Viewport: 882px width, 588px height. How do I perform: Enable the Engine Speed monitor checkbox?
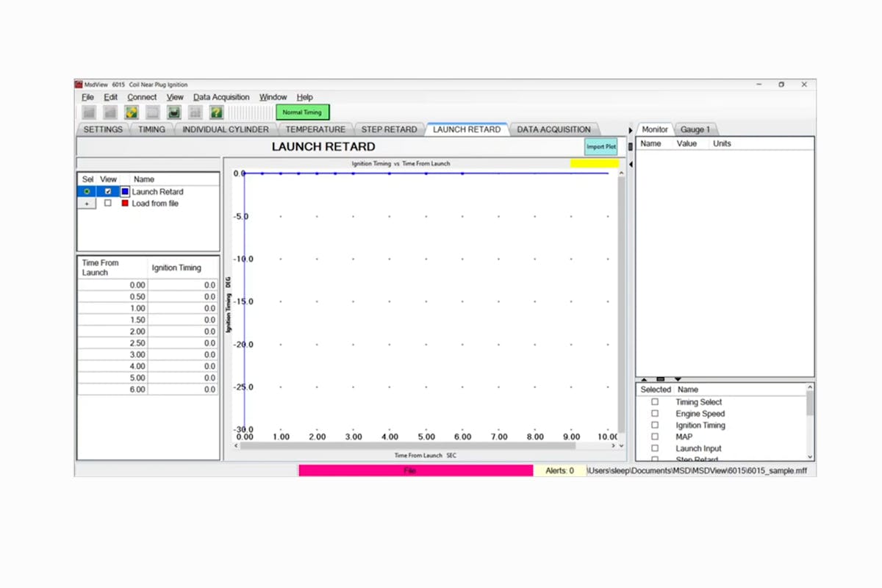(655, 414)
